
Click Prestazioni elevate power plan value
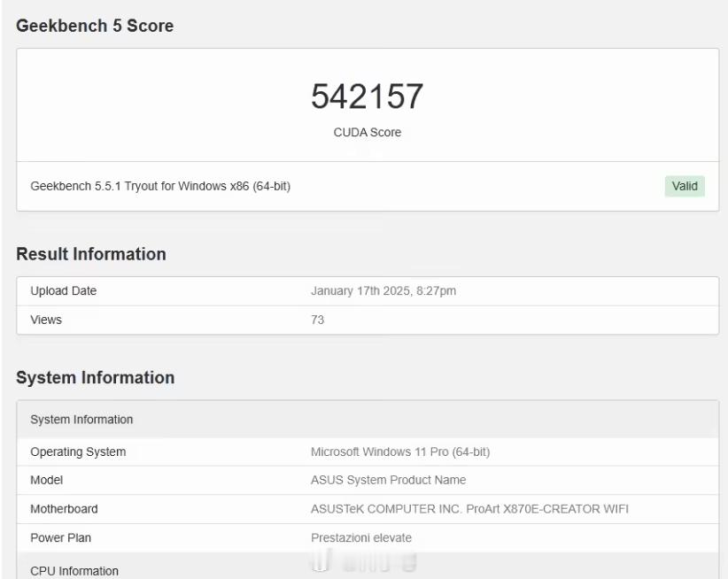pyautogui.click(x=361, y=537)
